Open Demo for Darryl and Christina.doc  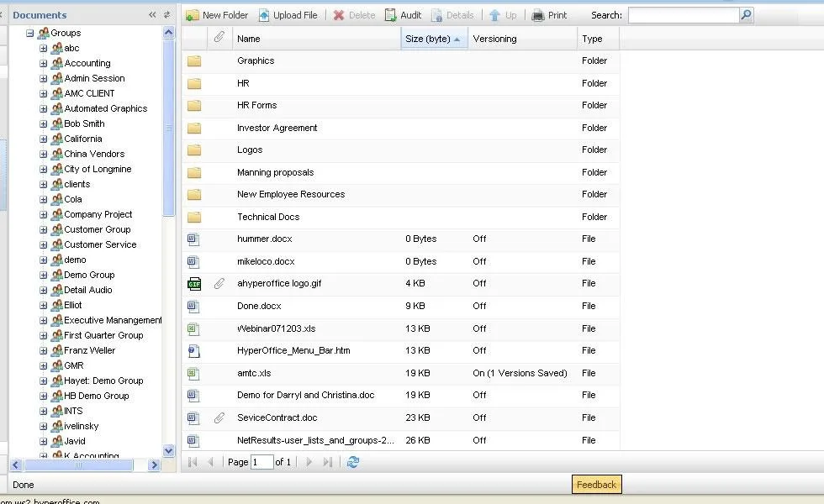click(x=305, y=395)
